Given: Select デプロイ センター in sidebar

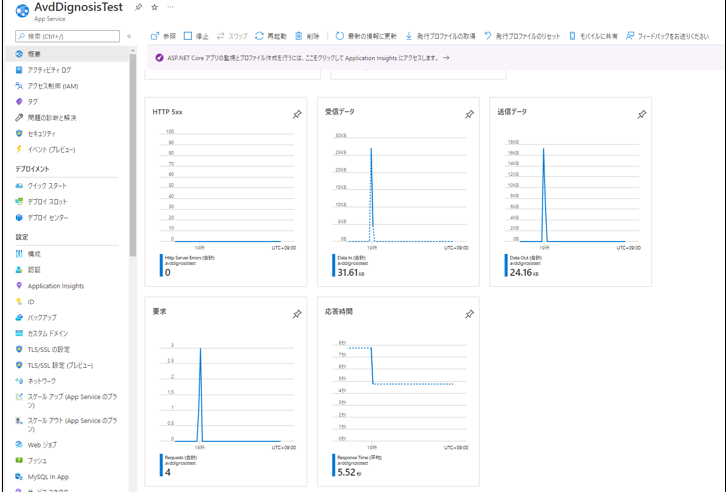Looking at the screenshot, I should pyautogui.click(x=48, y=217).
